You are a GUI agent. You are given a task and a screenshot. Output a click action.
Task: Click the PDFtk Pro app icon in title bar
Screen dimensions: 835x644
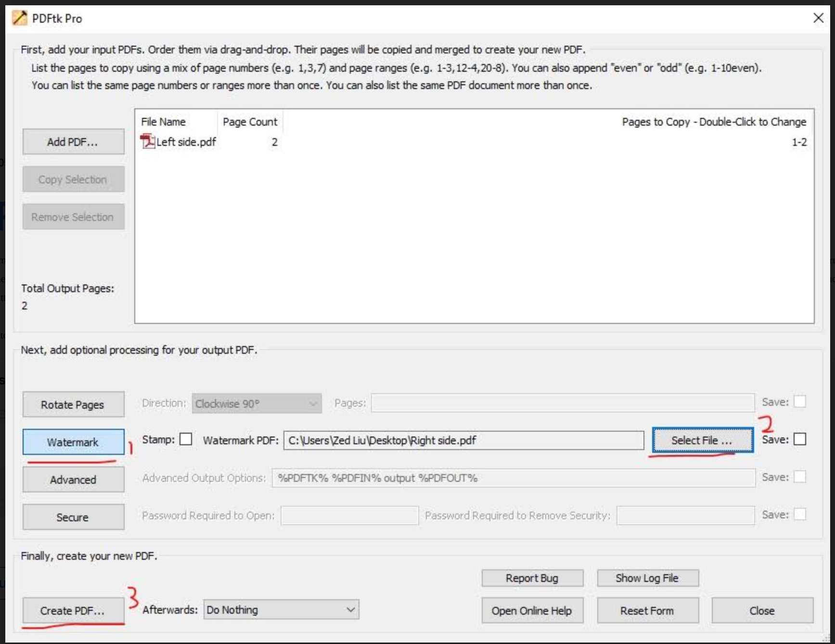coord(19,18)
